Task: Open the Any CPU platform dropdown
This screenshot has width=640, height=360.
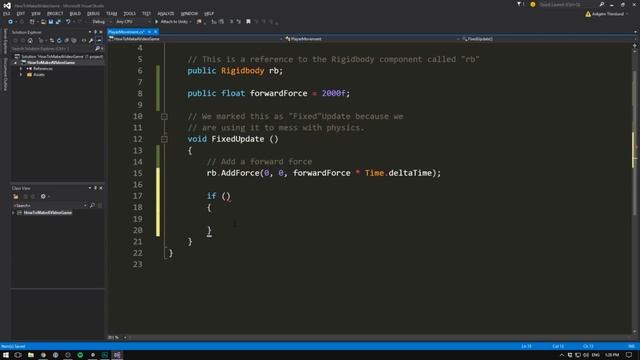Action: (x=132, y=22)
